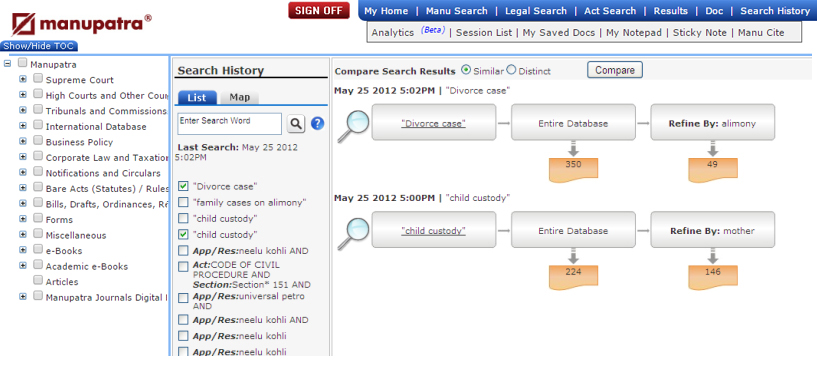Collapse the Manupatra root tree node
Viewport: 817px width, 370px height.
click(7, 64)
